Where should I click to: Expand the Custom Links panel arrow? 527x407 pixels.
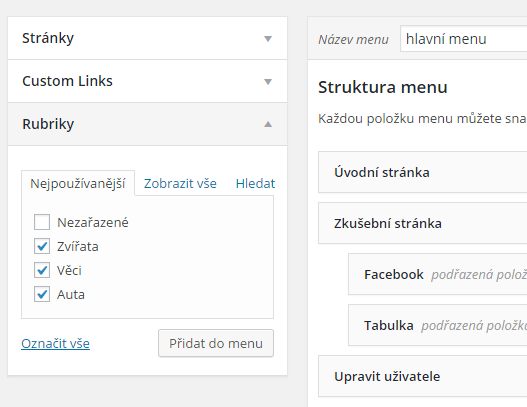coord(268,82)
